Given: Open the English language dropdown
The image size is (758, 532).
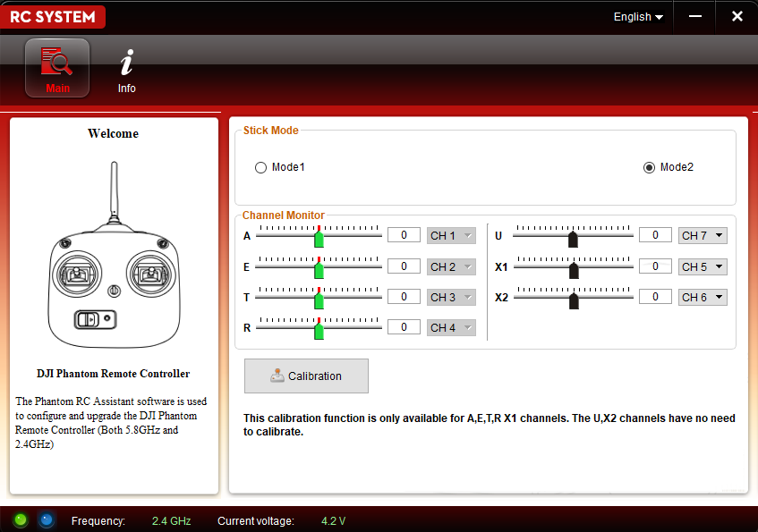Looking at the screenshot, I should pyautogui.click(x=638, y=17).
